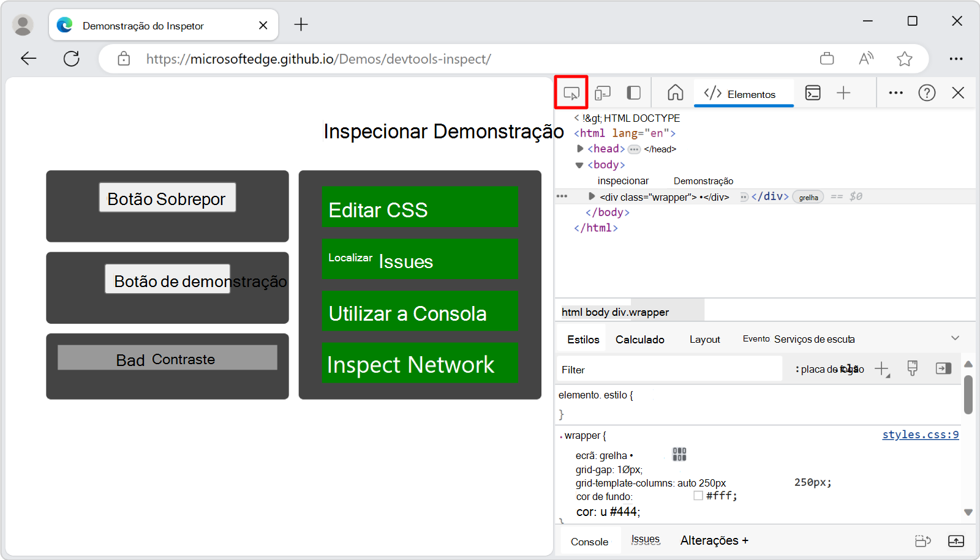Toggle focus mode with the panel icon
Screen dimensions: 980x560
[633, 92]
